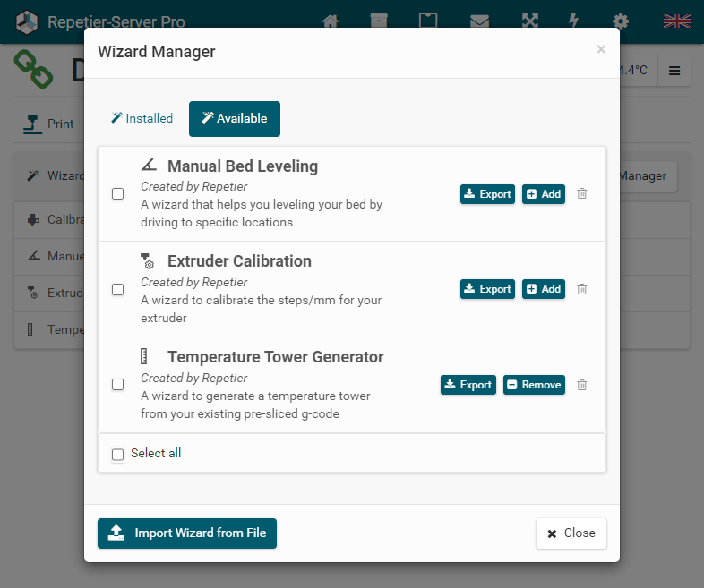Select the Extrud... row in background list
The image size is (704, 588).
[x=49, y=294]
